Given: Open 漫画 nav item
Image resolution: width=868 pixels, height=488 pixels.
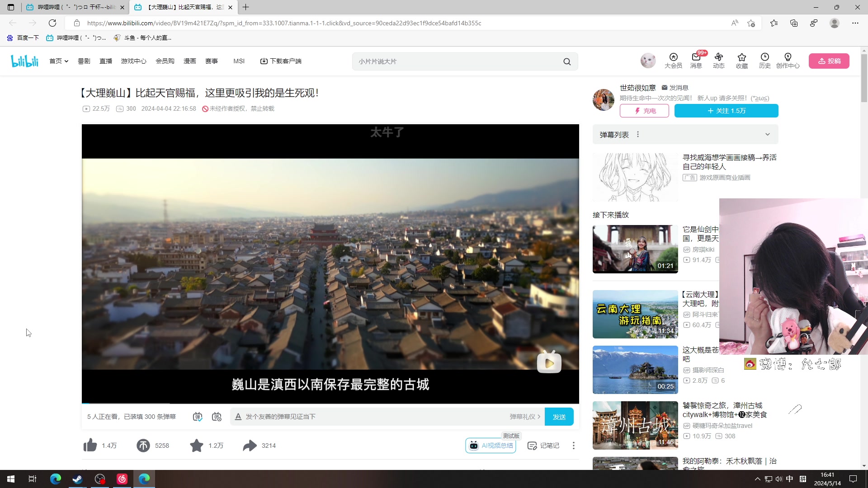Looking at the screenshot, I should pos(190,61).
